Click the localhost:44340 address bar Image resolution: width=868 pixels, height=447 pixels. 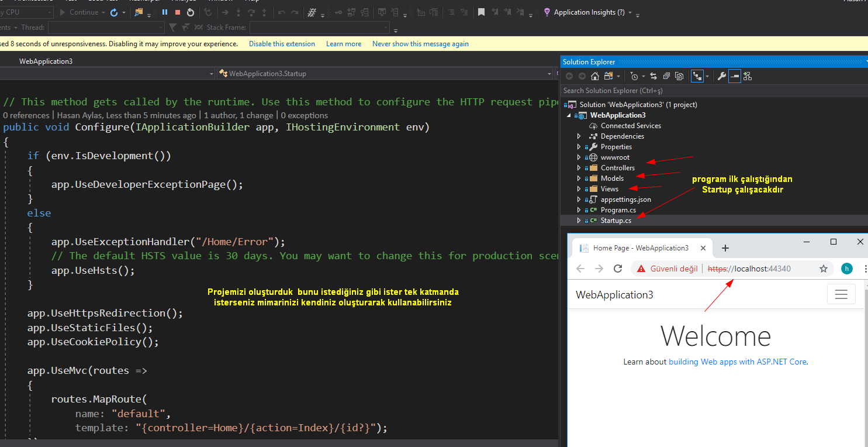[x=749, y=269]
